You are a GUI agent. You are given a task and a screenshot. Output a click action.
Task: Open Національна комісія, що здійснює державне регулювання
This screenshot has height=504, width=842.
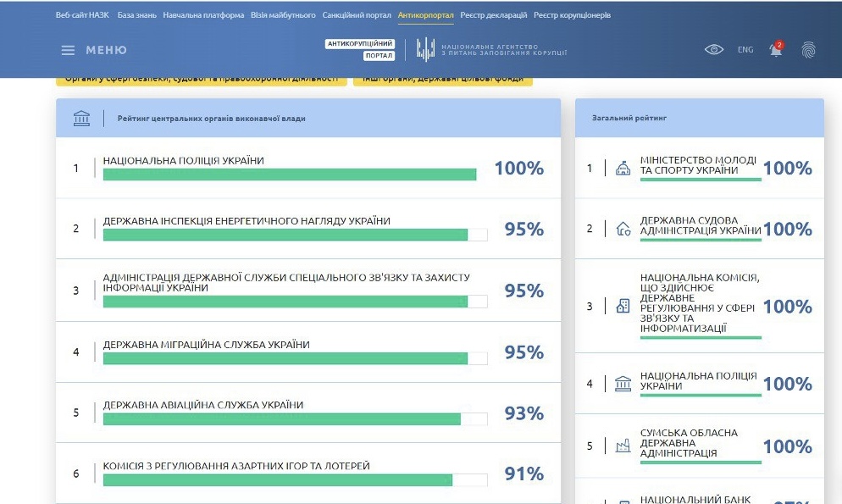[x=700, y=302]
